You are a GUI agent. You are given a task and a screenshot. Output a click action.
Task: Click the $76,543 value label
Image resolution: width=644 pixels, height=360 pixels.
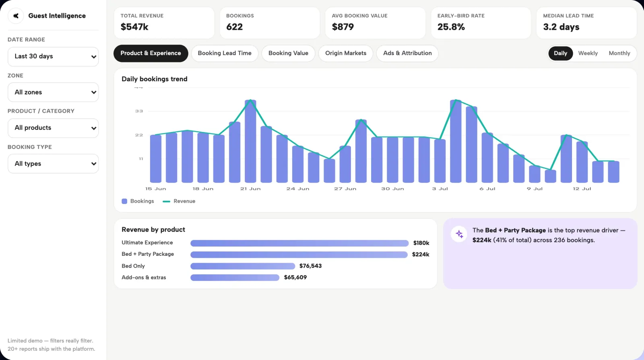coord(310,266)
